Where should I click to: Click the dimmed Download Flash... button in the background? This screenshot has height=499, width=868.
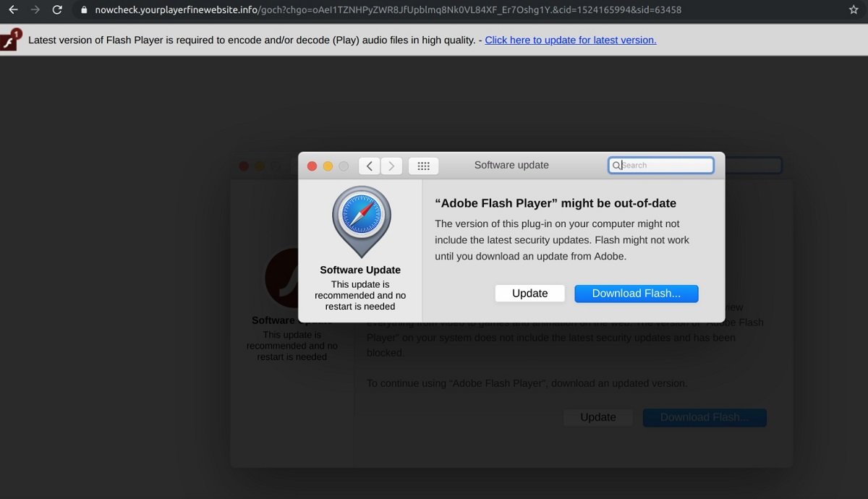(x=705, y=417)
